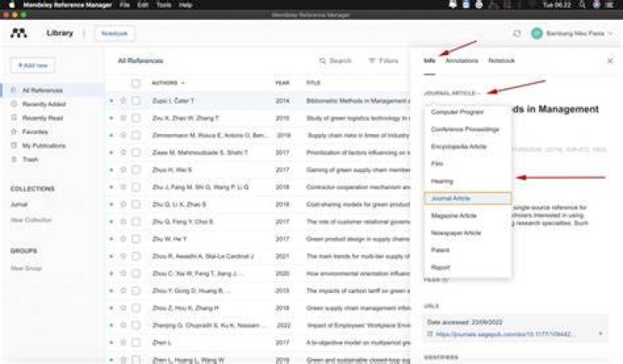Tick the checkbox for Zou X, Zhao W, Zhang T

click(x=136, y=118)
